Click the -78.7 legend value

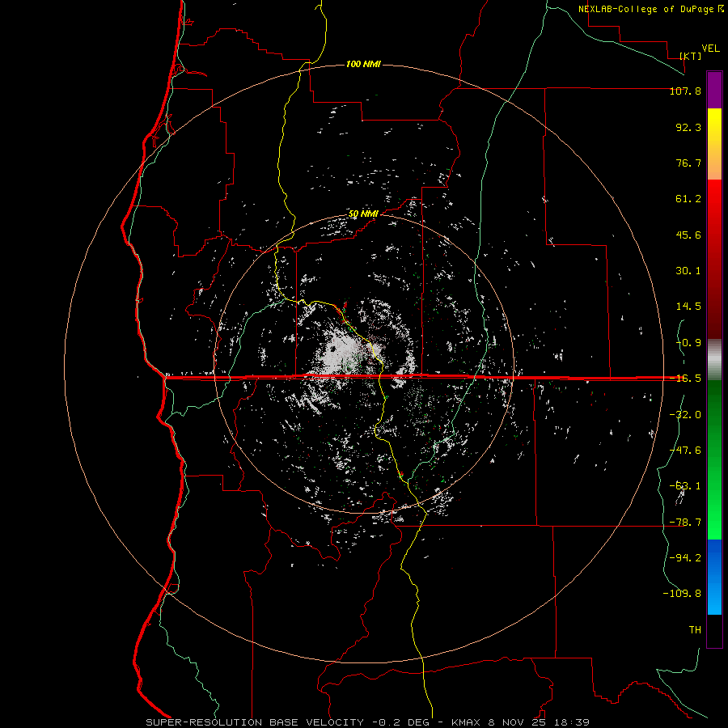click(685, 523)
